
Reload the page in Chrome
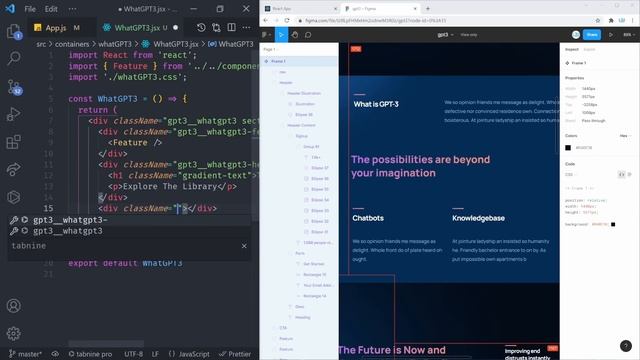tap(287, 20)
